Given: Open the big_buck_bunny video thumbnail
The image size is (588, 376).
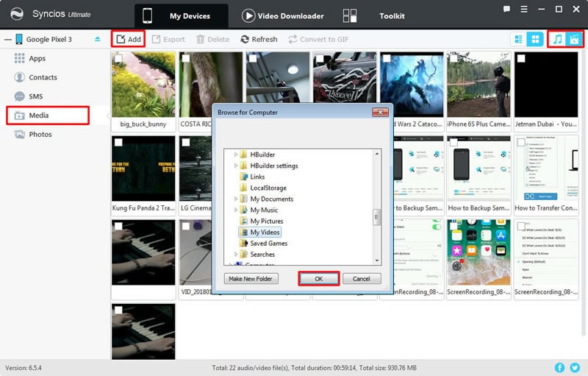Looking at the screenshot, I should [x=143, y=85].
